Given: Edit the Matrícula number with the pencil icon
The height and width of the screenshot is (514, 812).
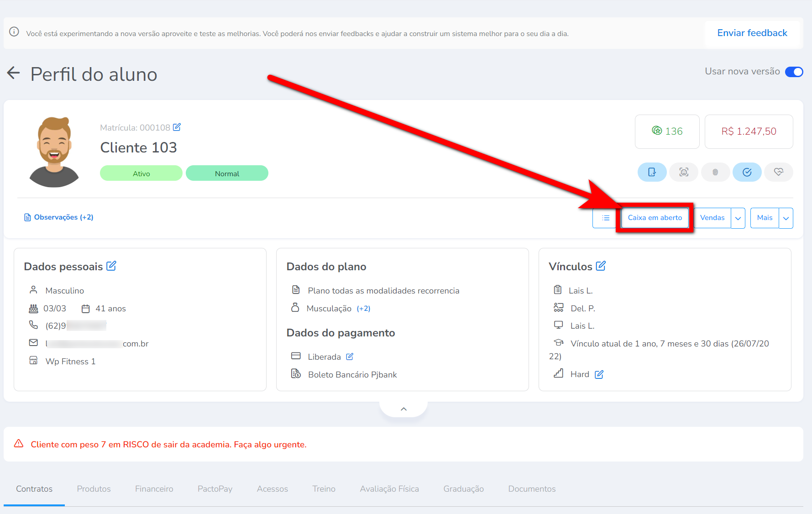Looking at the screenshot, I should pos(177,127).
